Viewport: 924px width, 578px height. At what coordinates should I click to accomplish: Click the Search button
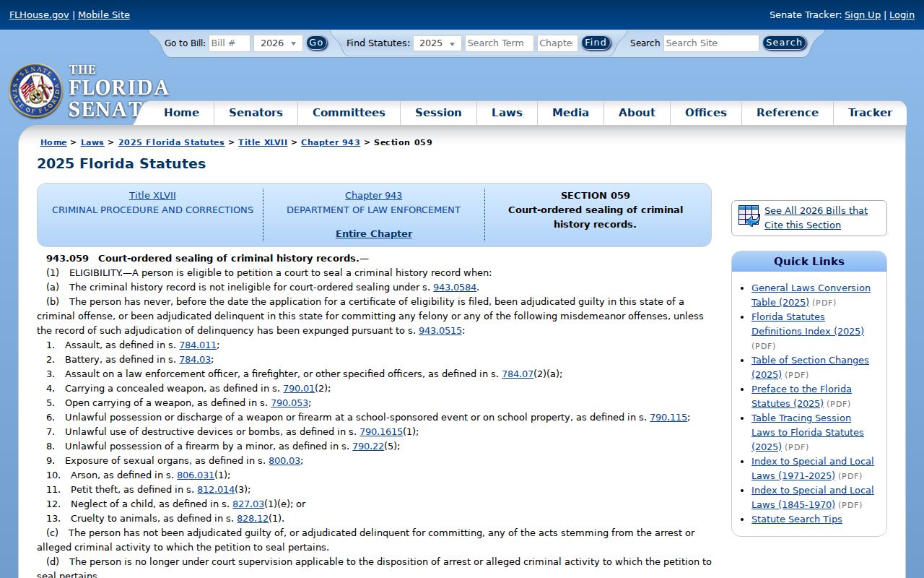[784, 43]
